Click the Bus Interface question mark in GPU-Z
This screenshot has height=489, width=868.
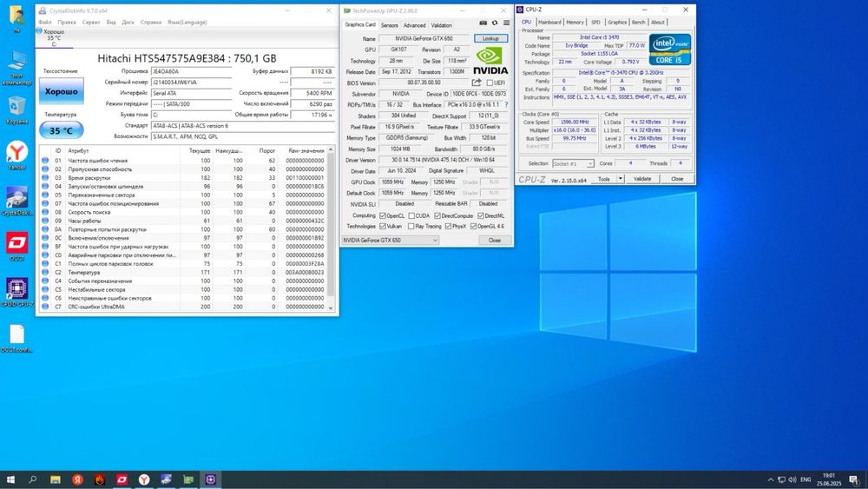tap(506, 105)
